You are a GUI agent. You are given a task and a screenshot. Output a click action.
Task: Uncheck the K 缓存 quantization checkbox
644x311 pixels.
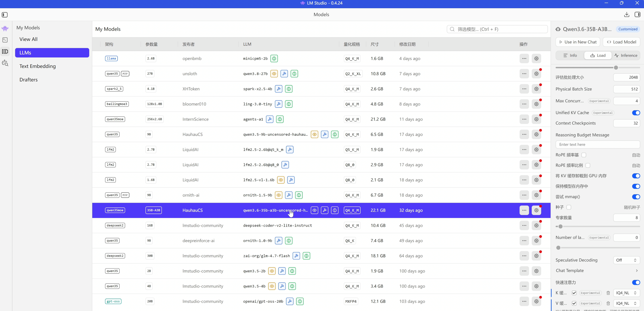574,293
